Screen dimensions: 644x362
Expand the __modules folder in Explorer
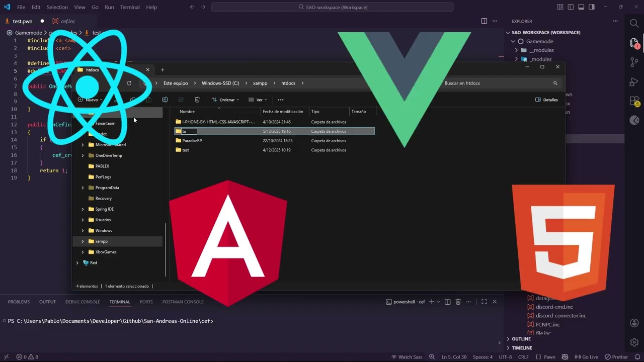517,50
